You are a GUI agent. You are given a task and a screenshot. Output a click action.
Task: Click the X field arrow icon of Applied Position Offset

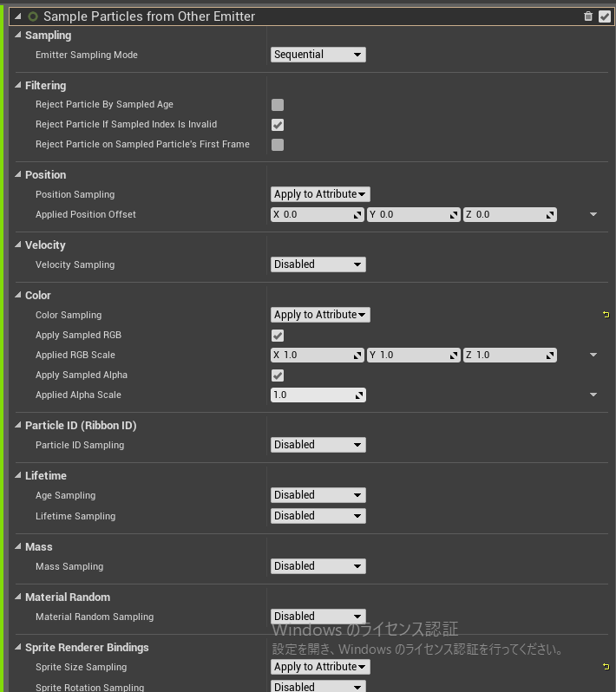click(357, 215)
